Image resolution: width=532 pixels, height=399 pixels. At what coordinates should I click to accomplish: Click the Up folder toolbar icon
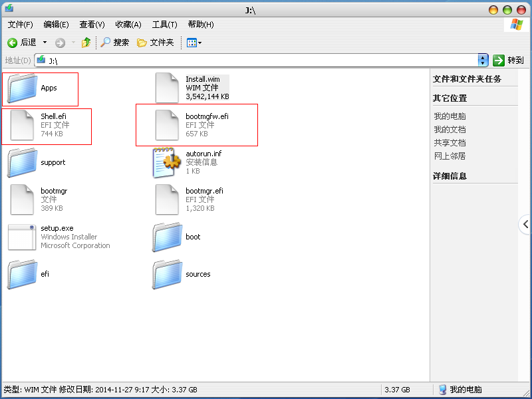point(86,43)
